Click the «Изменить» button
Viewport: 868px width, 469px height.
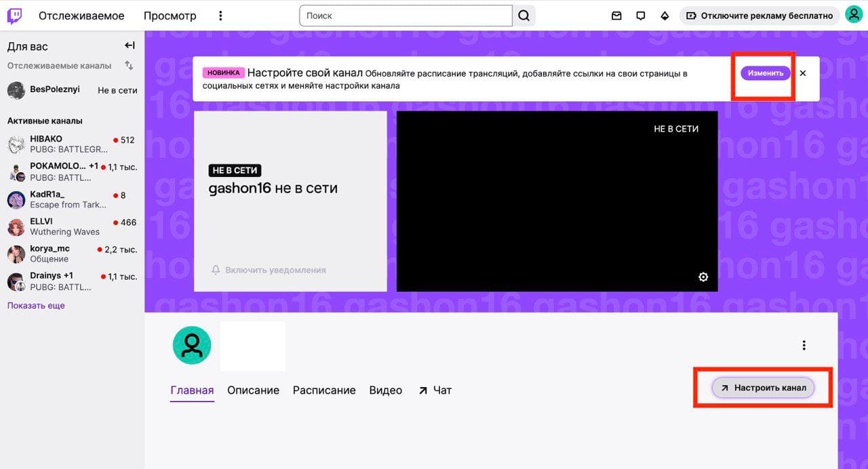[x=766, y=73]
